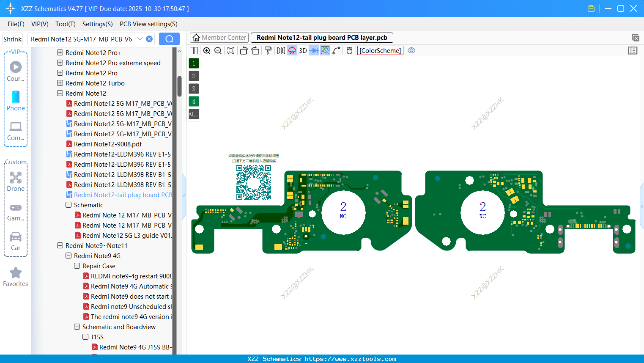This screenshot has width=644, height=363.
Task: Switch the PCB view to 3D
Action: click(303, 50)
